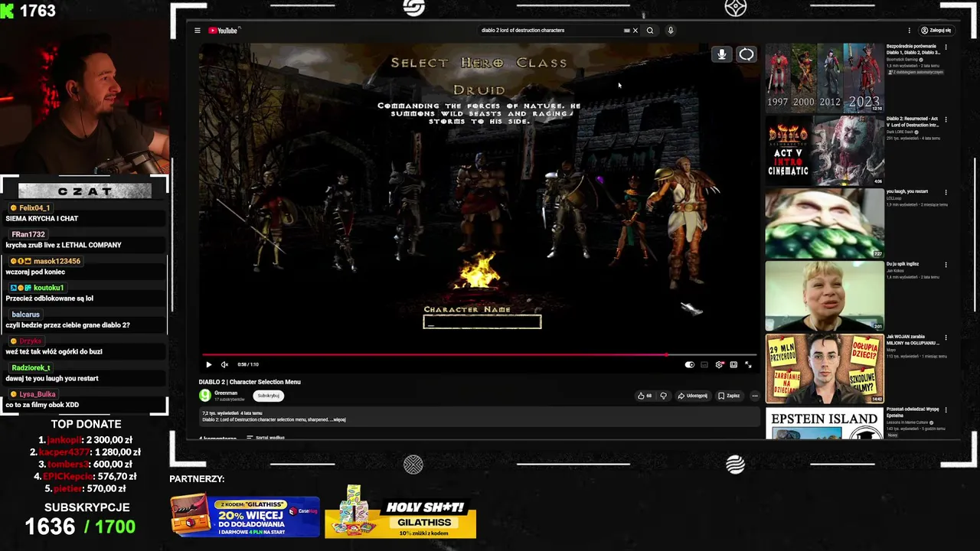Open menu for you laugh, you restart video
The height and width of the screenshot is (551, 980).
(x=946, y=192)
